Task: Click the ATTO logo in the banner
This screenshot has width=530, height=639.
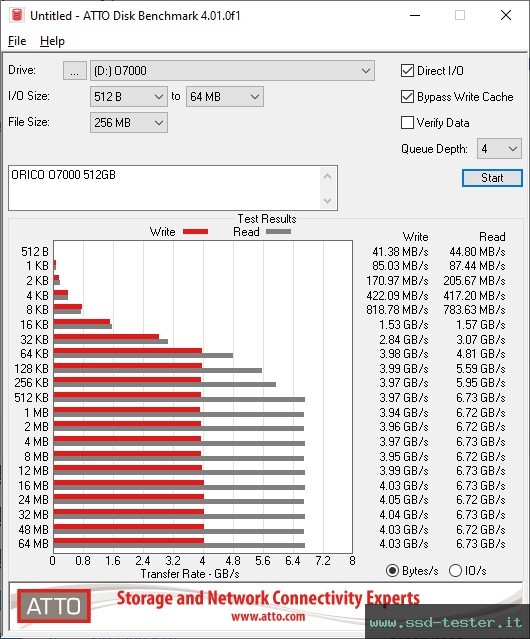Action: pyautogui.click(x=54, y=606)
